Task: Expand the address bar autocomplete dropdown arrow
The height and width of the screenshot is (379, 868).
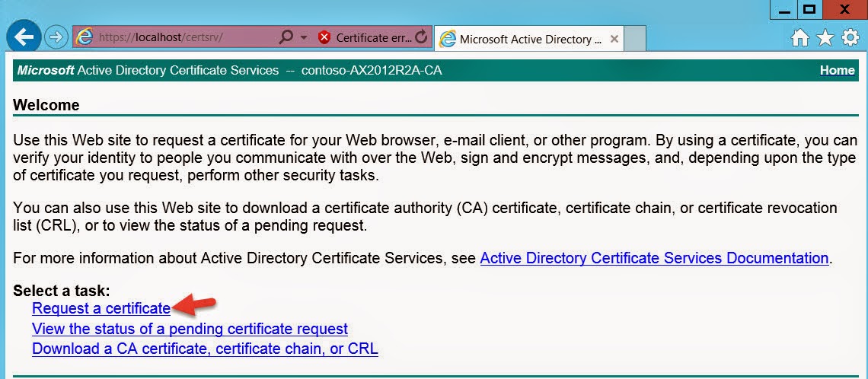Action: click(303, 37)
